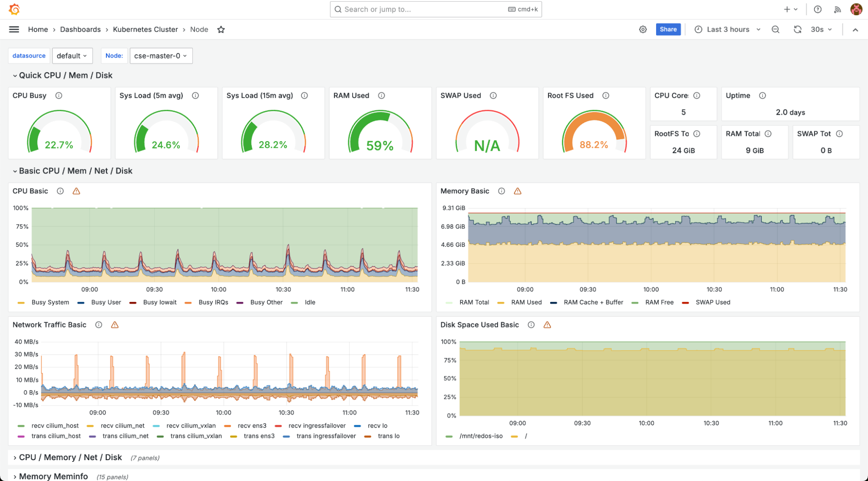Viewport: 868px width, 481px height.
Task: Open Kubernetes Cluster breadcrumb folder
Action: click(145, 30)
